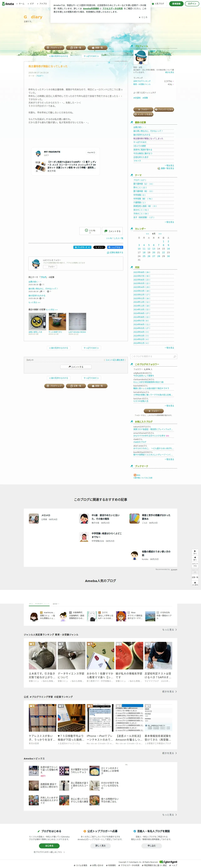Select the #志望校 hashtag

(x=137, y=98)
